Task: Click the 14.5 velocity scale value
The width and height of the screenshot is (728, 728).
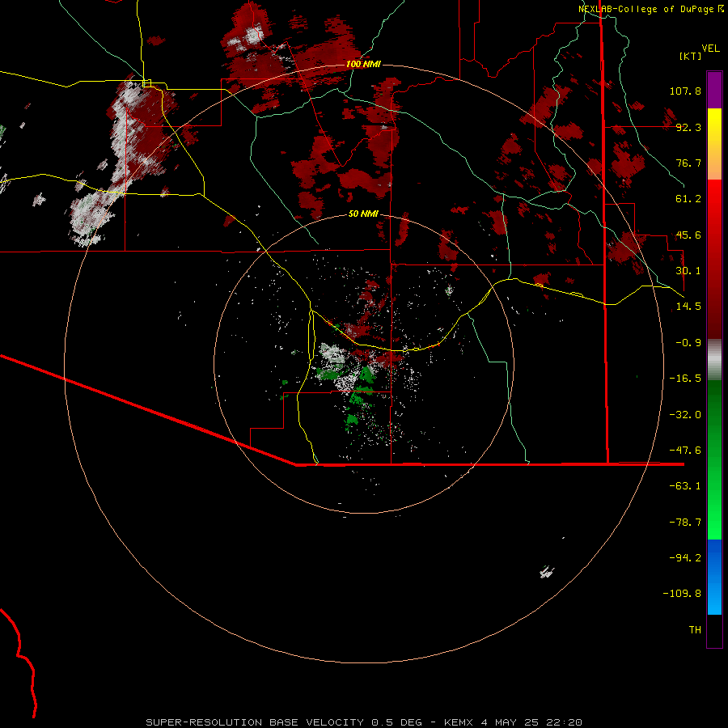Action: [x=688, y=307]
